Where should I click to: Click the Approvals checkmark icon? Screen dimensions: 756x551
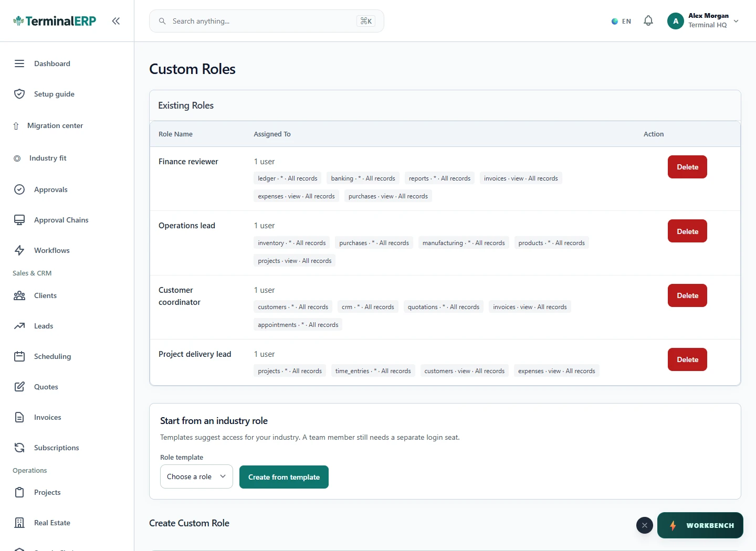19,189
